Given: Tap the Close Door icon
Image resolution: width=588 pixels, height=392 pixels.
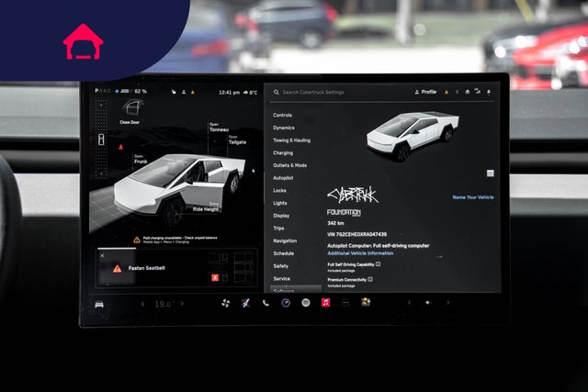Looking at the screenshot, I should 132,106.
